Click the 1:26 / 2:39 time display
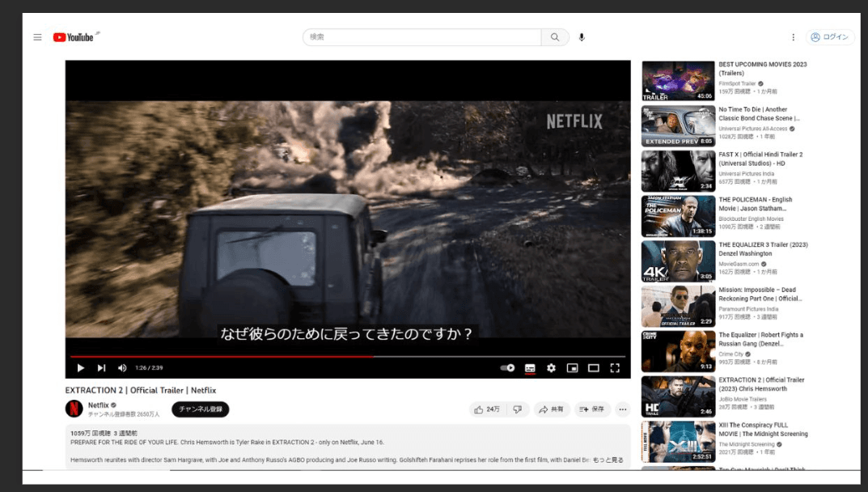868x492 pixels. click(149, 368)
